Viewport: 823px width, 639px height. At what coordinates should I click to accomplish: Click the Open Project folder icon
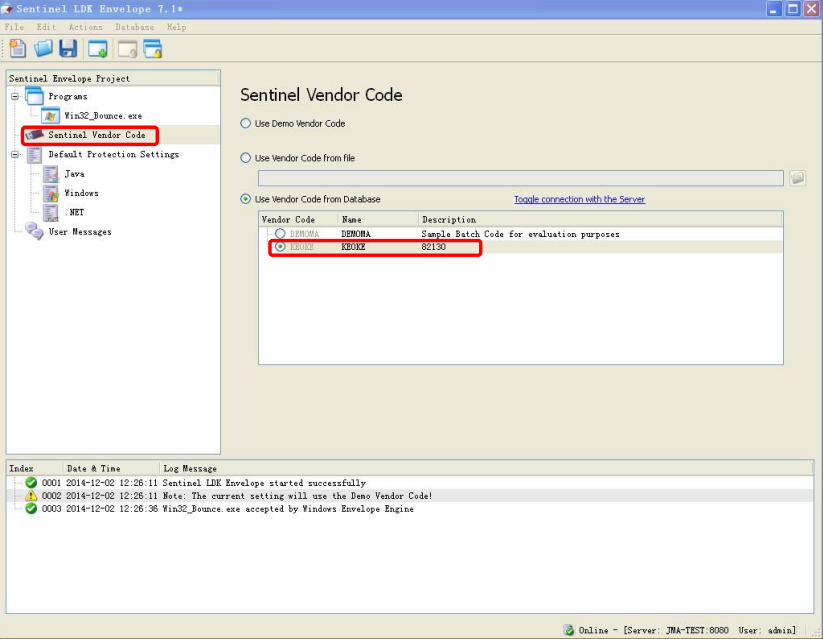43,48
